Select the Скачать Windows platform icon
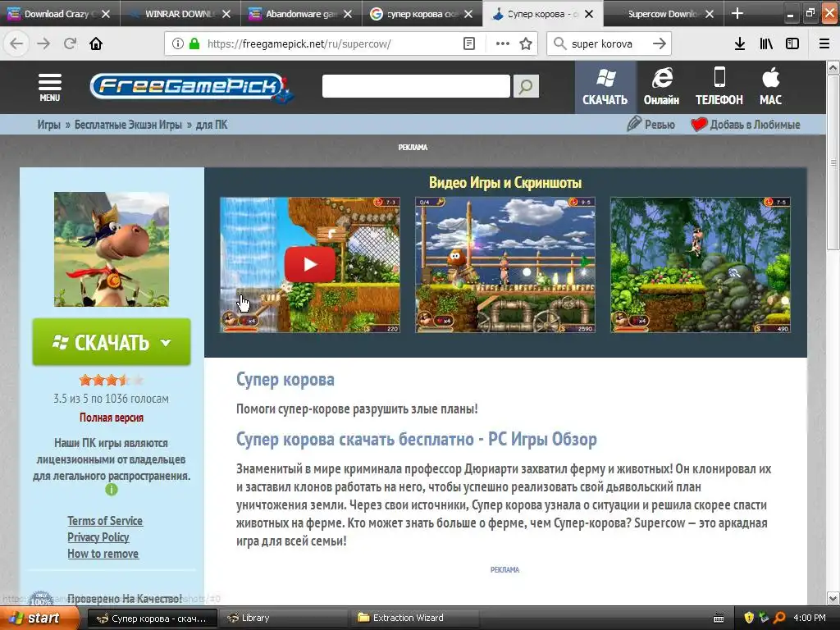This screenshot has height=630, width=840. click(x=605, y=87)
